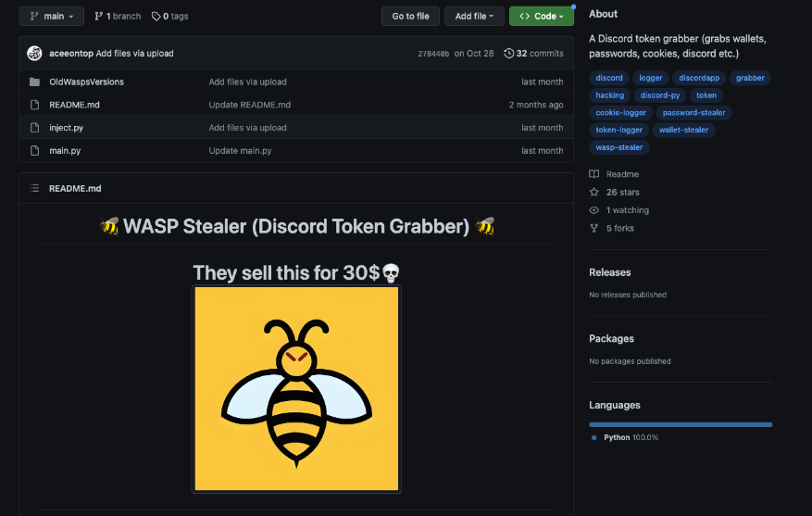View the 5 forks link
812x516 pixels.
[619, 228]
